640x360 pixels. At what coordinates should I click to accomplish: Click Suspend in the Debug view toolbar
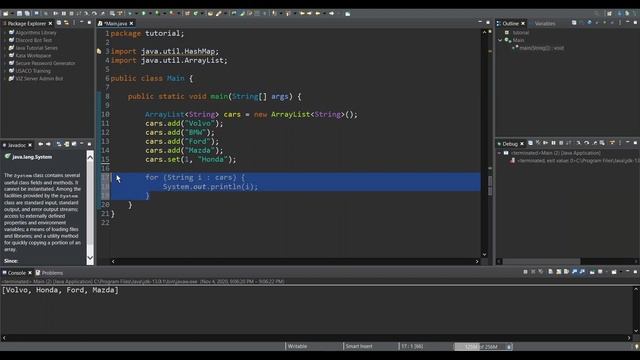click(x=553, y=143)
